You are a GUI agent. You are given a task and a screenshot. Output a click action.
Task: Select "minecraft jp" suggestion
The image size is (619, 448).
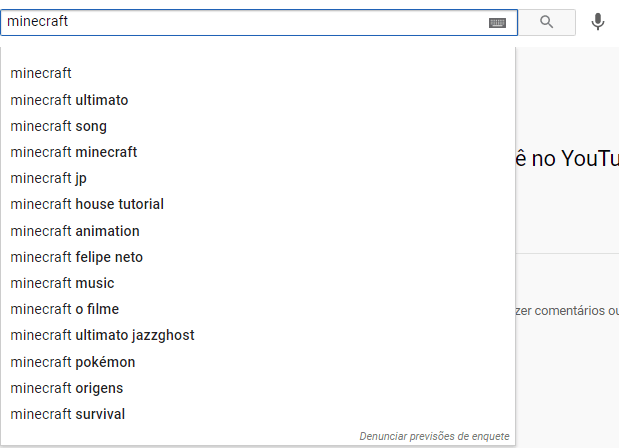48,178
